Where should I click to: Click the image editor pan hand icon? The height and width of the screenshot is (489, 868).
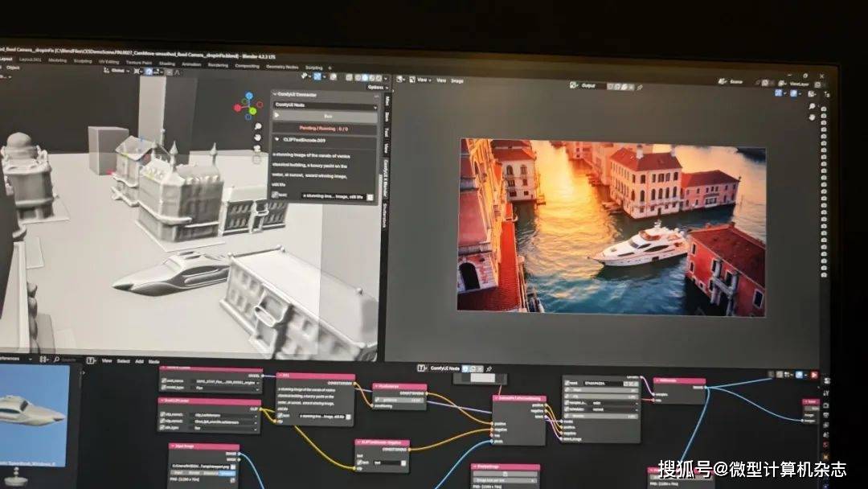point(812,117)
